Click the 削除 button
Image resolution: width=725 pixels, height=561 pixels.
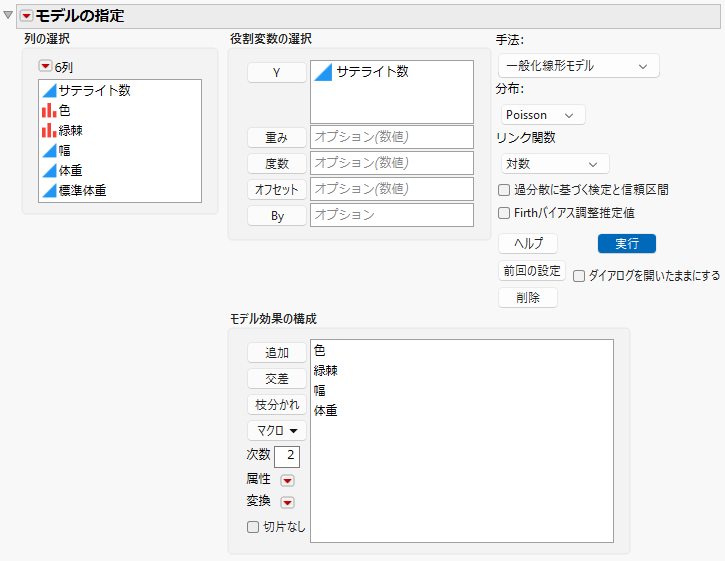click(x=528, y=297)
